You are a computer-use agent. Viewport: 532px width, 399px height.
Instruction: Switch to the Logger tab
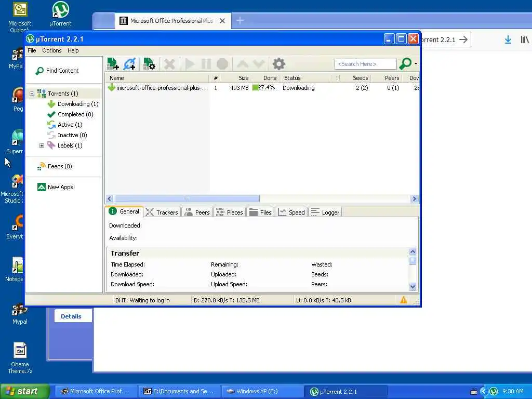(x=325, y=212)
